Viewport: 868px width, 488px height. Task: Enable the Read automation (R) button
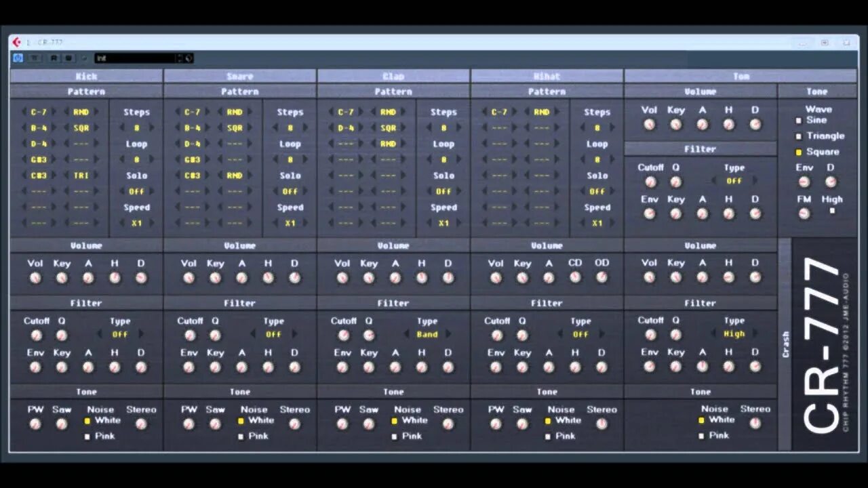(54, 58)
